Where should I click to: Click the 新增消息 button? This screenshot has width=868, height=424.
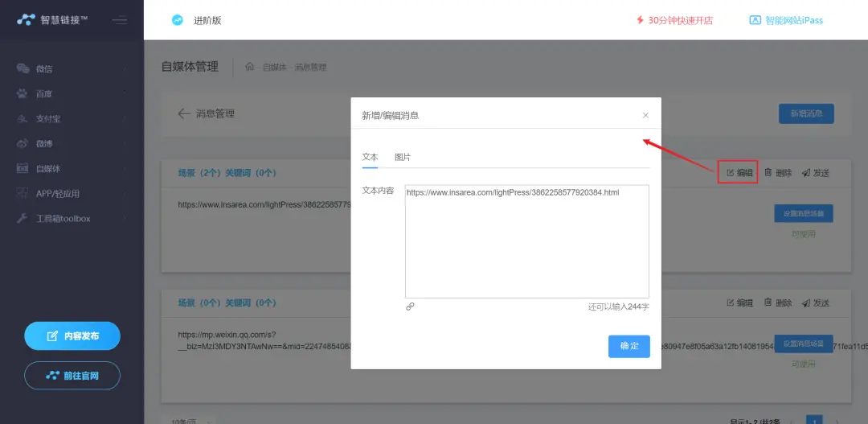coord(806,113)
